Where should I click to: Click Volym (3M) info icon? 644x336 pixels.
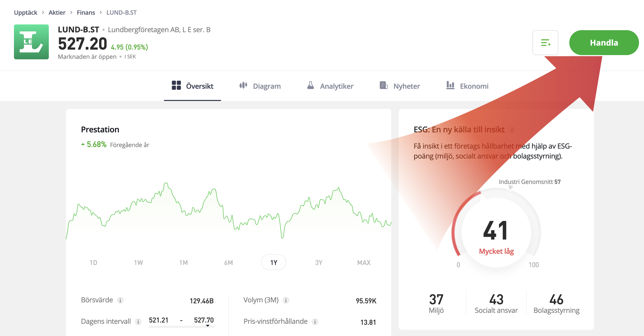coord(286,300)
